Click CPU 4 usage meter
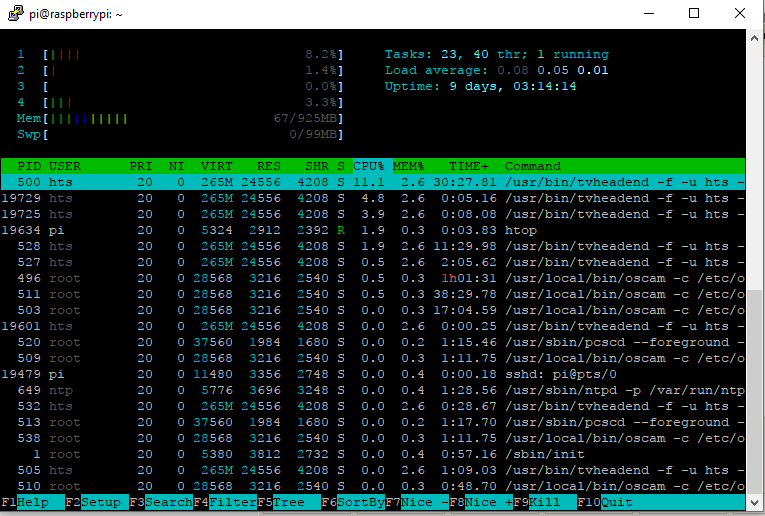Screen dimensions: 765x516 click(x=181, y=102)
